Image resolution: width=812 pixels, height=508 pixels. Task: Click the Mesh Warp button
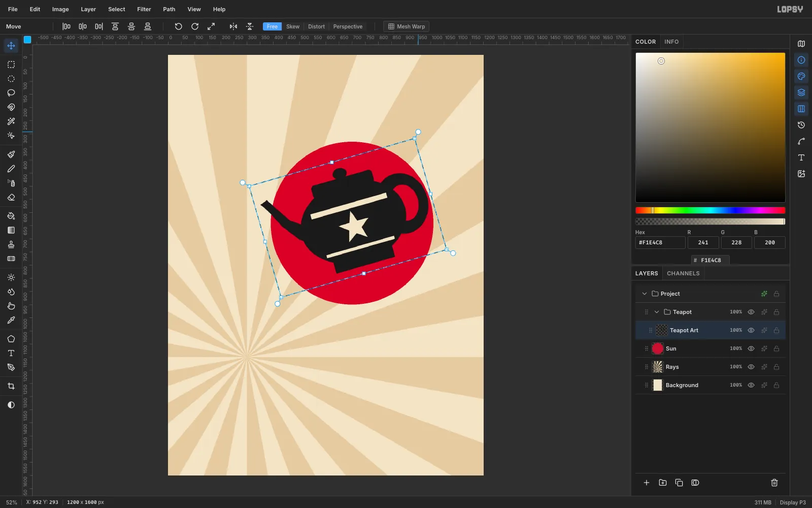(x=406, y=26)
